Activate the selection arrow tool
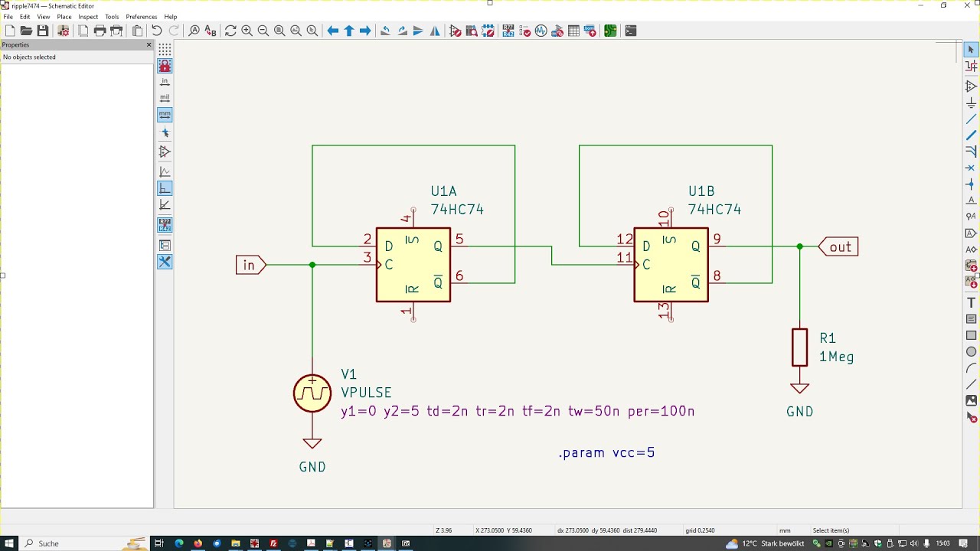 (971, 50)
